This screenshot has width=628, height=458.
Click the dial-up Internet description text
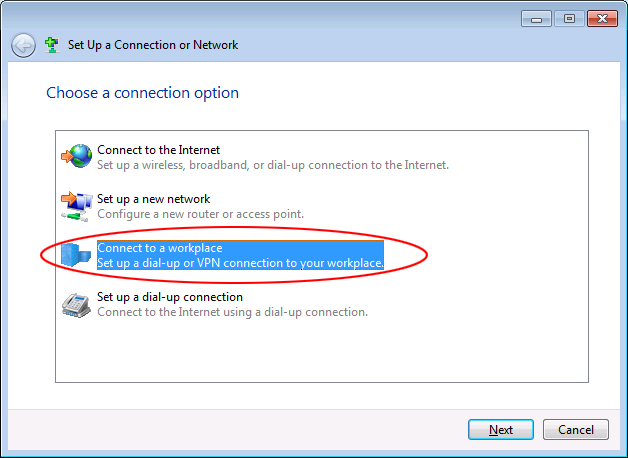pos(233,312)
